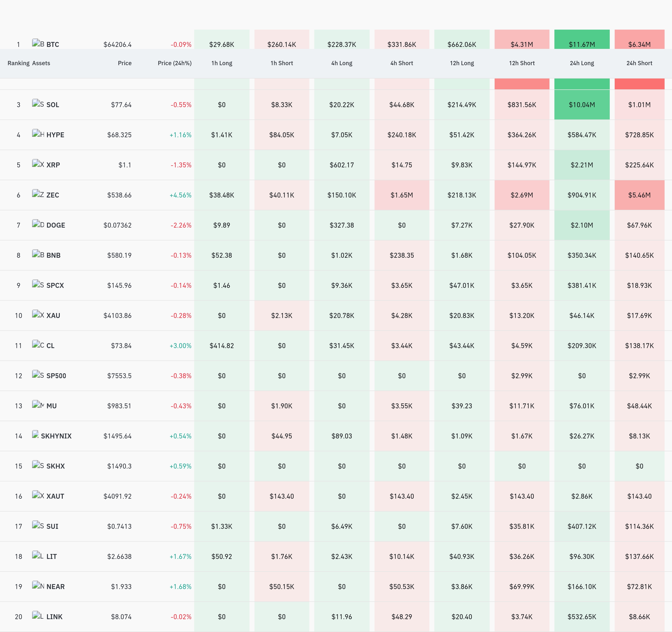
Task: Select the XAUT row name
Action: [x=55, y=496]
